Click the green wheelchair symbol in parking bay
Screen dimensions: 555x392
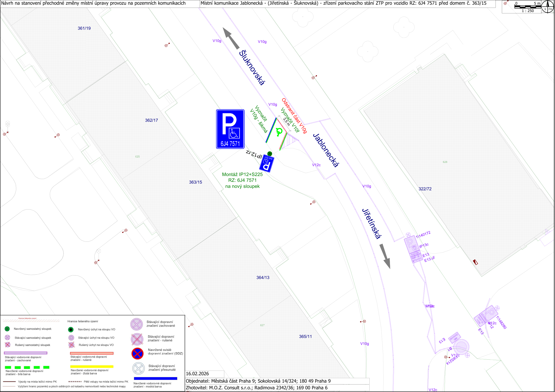click(x=279, y=132)
